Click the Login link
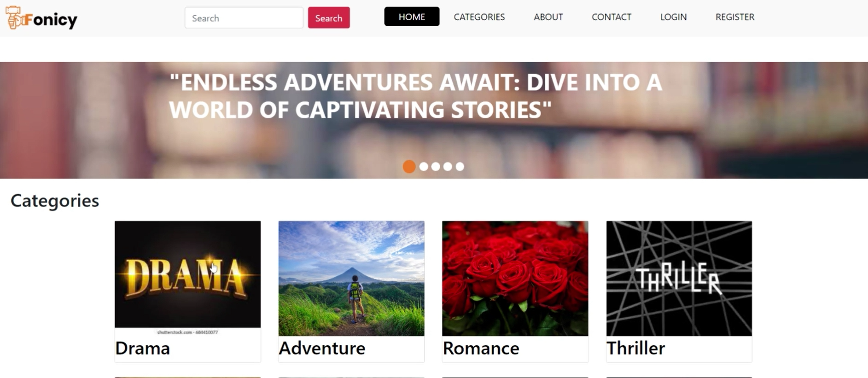This screenshot has width=868, height=378. tap(673, 17)
